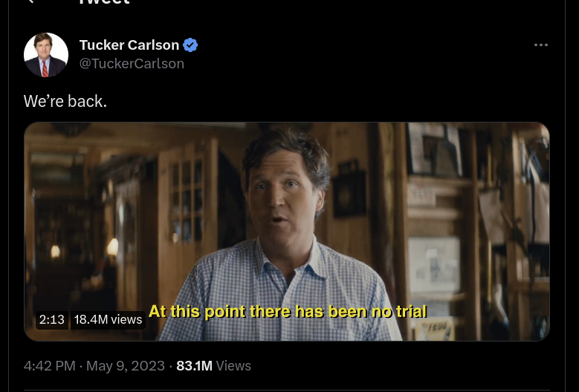
Task: Click the Views label beside 83.1M
Action: point(233,366)
